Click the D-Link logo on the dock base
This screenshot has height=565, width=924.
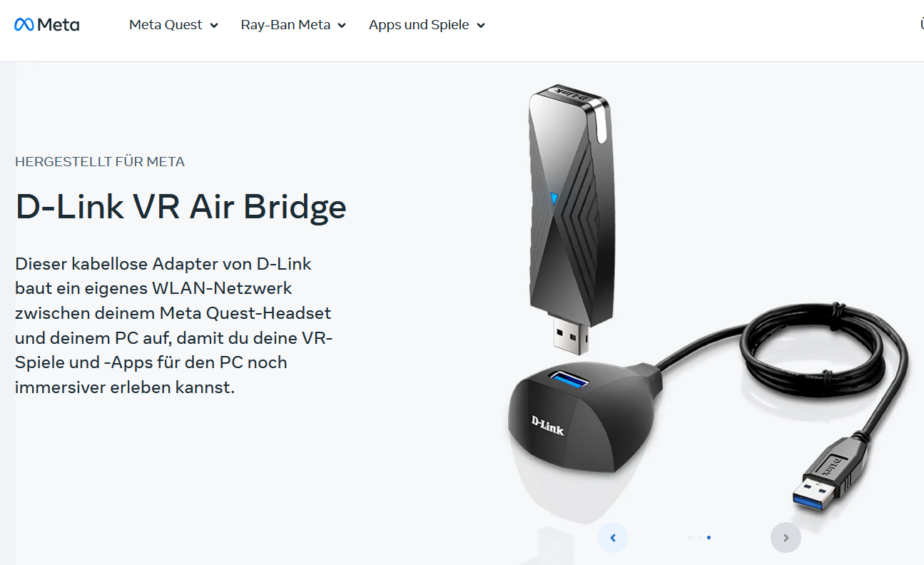pos(548,425)
